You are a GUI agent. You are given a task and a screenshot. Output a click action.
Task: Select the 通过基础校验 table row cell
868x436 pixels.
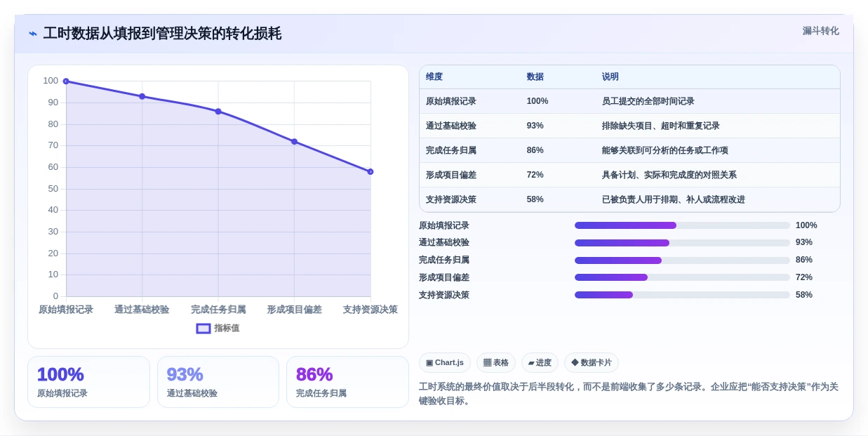tap(451, 126)
